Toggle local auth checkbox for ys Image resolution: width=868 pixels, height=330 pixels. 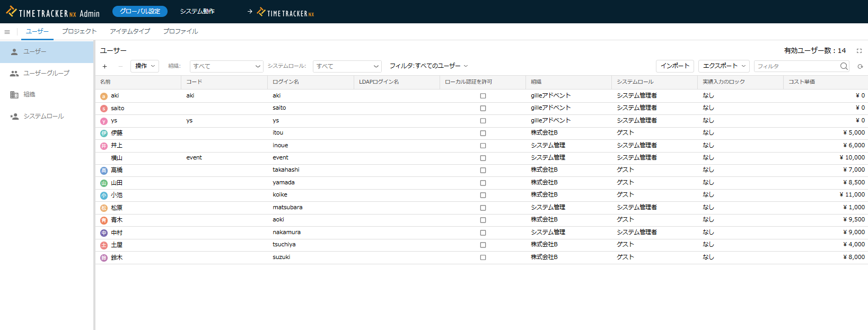coord(483,121)
